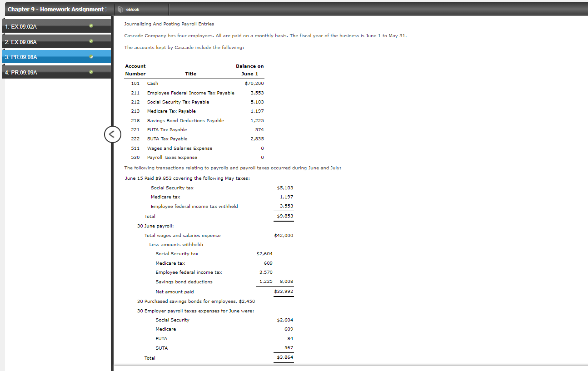Click the Payroll Taxes Expense account row
The image size is (588, 371).
point(173,157)
